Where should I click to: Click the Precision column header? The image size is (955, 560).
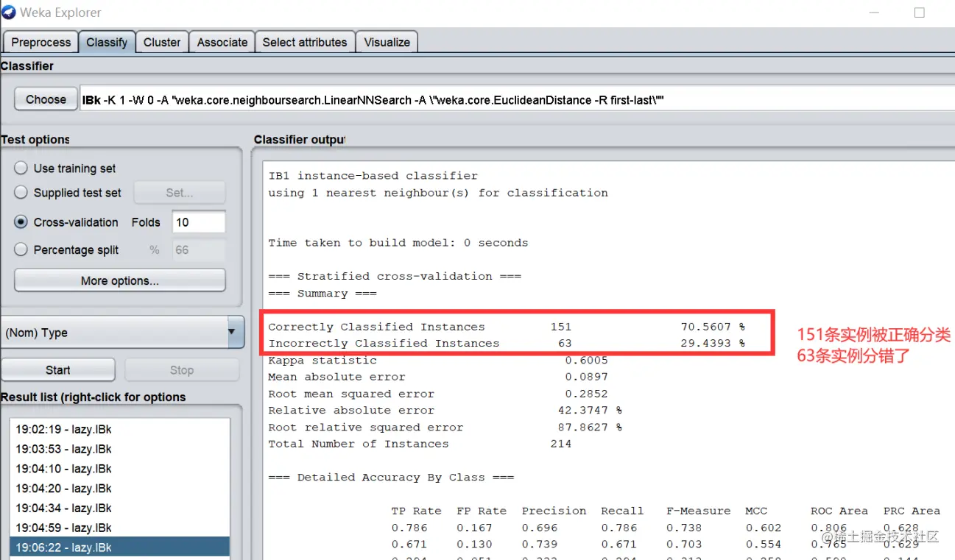(554, 511)
